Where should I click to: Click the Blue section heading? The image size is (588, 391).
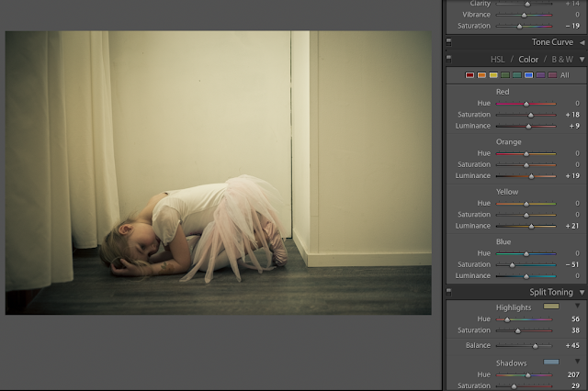pos(503,242)
